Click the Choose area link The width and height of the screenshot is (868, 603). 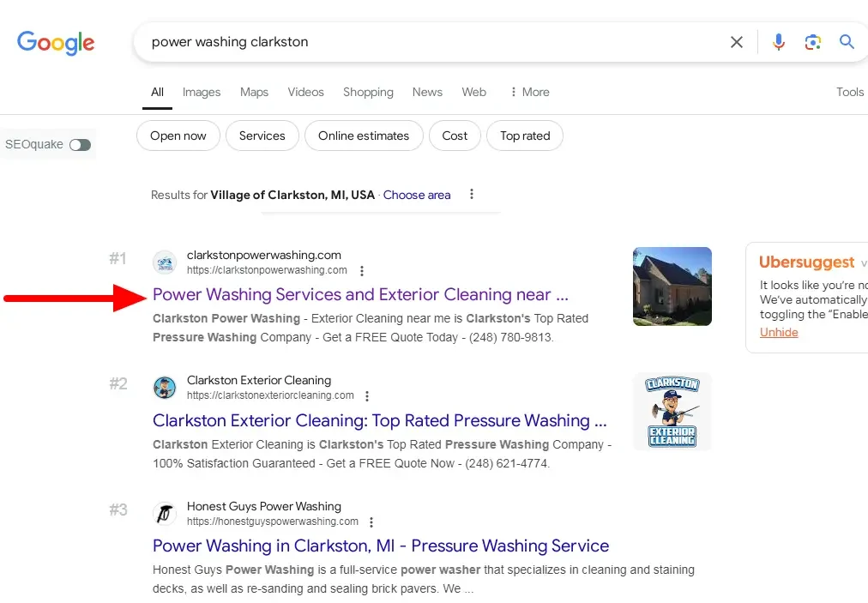click(x=417, y=196)
